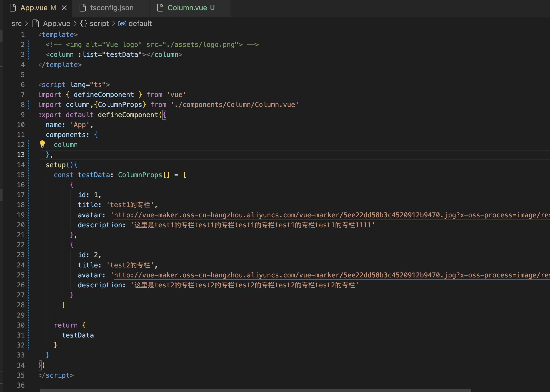This screenshot has width=550, height=392.
Task: Click the 'test1的专栏' title string
Action: [x=130, y=205]
